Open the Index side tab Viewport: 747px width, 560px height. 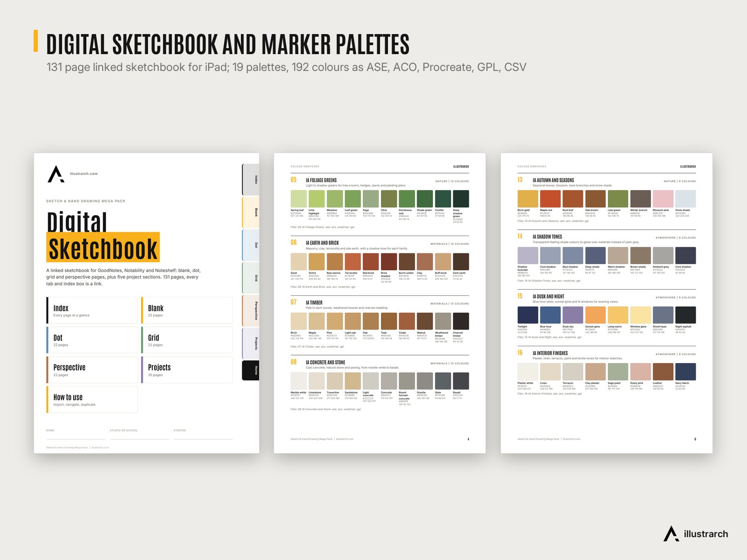(251, 180)
